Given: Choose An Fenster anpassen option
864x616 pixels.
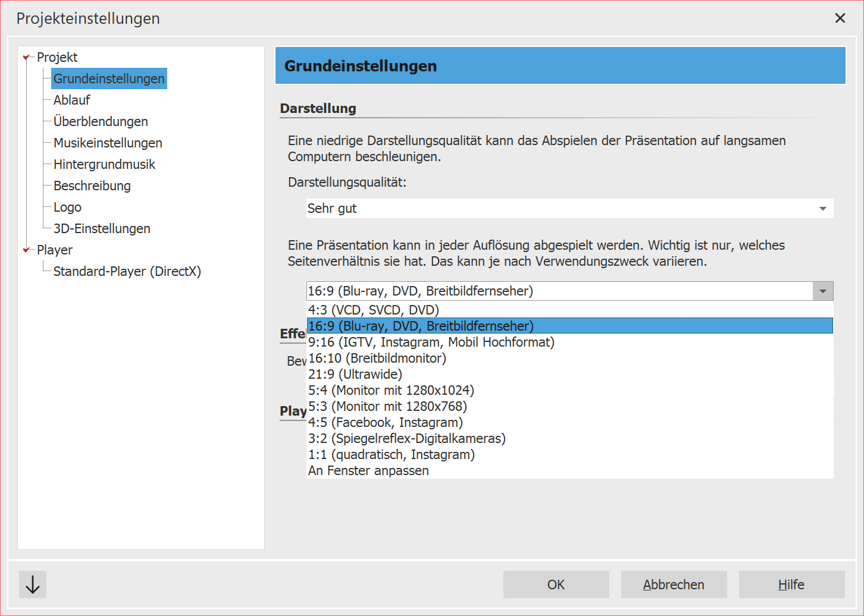Looking at the screenshot, I should pyautogui.click(x=569, y=470).
